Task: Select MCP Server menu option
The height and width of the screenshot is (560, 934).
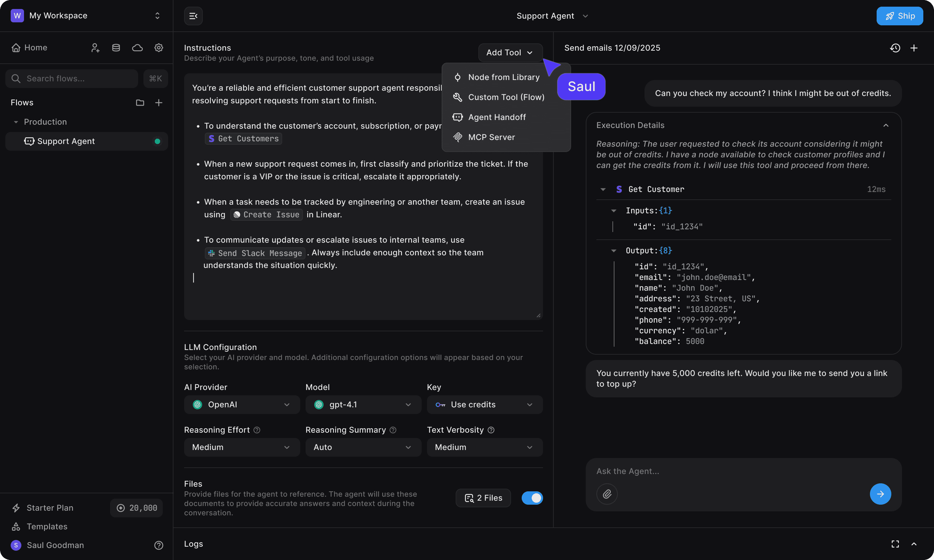Action: click(491, 137)
